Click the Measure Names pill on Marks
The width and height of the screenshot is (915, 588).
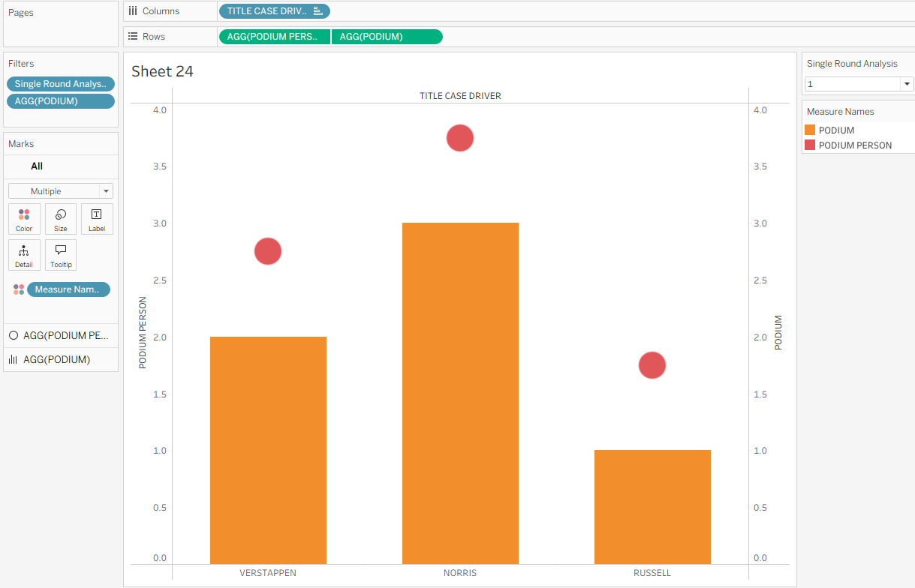pyautogui.click(x=68, y=289)
